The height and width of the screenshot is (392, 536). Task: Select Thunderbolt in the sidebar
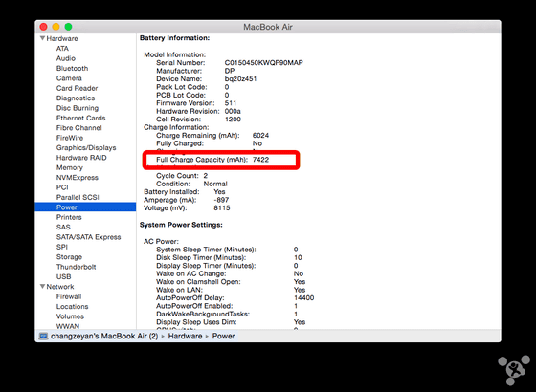pyautogui.click(x=76, y=267)
